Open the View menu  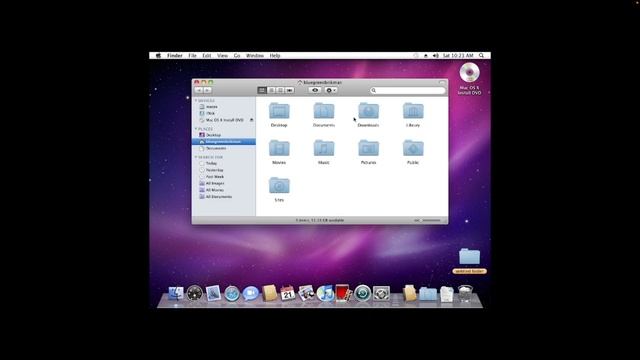pos(222,56)
